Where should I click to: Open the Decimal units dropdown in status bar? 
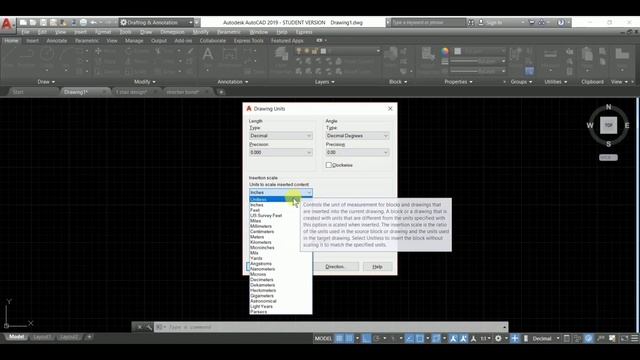coord(545,338)
